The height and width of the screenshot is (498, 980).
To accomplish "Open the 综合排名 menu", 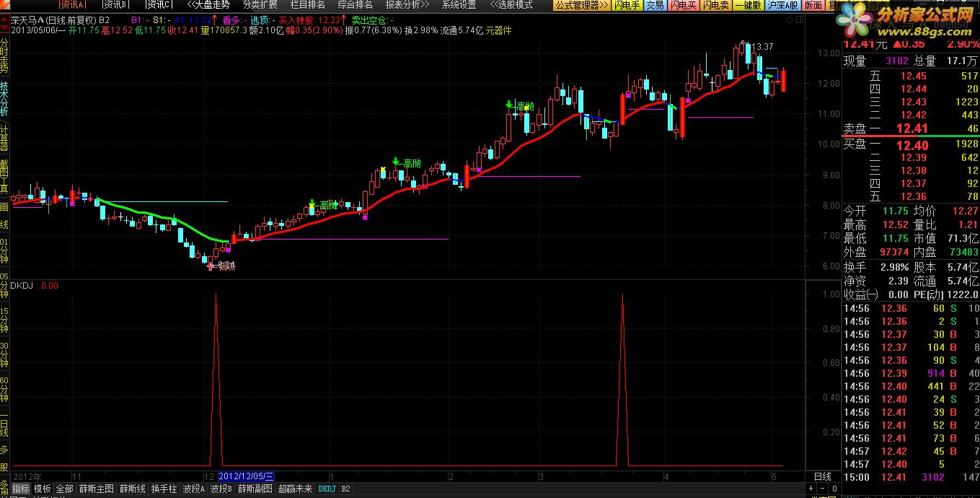I will (356, 4).
